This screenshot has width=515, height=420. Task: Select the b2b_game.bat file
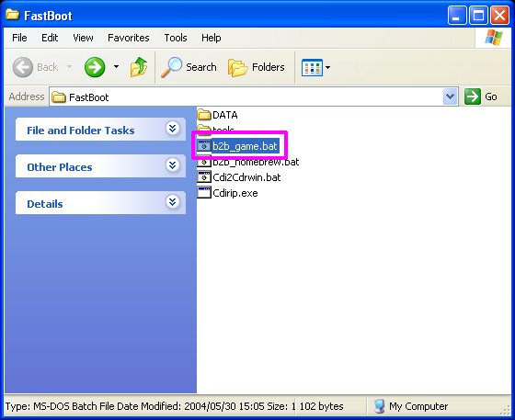point(238,146)
